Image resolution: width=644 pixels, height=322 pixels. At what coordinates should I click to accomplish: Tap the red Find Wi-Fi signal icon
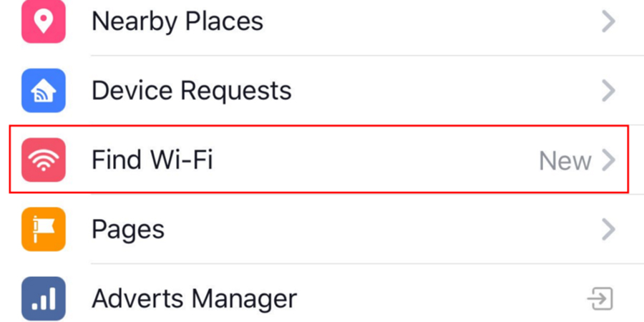click(44, 160)
